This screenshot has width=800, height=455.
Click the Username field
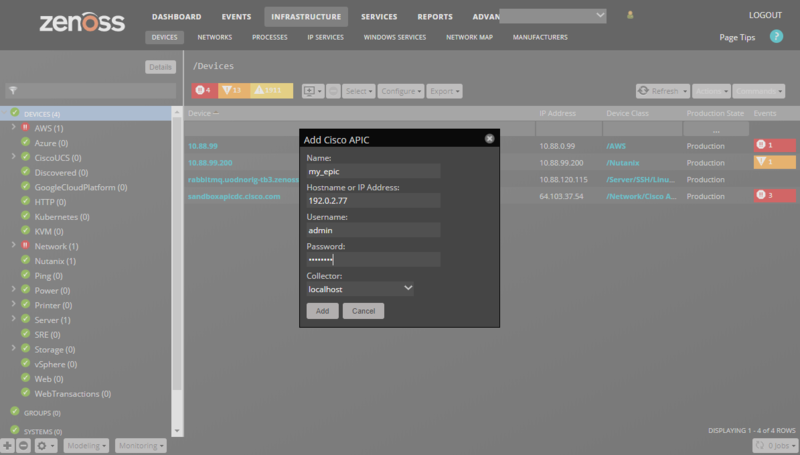pos(373,230)
